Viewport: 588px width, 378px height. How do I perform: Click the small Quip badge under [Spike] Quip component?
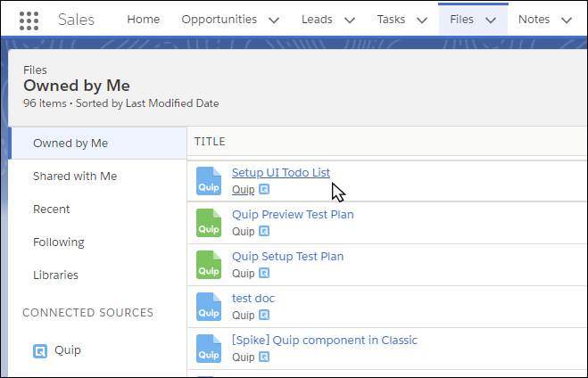coord(264,357)
